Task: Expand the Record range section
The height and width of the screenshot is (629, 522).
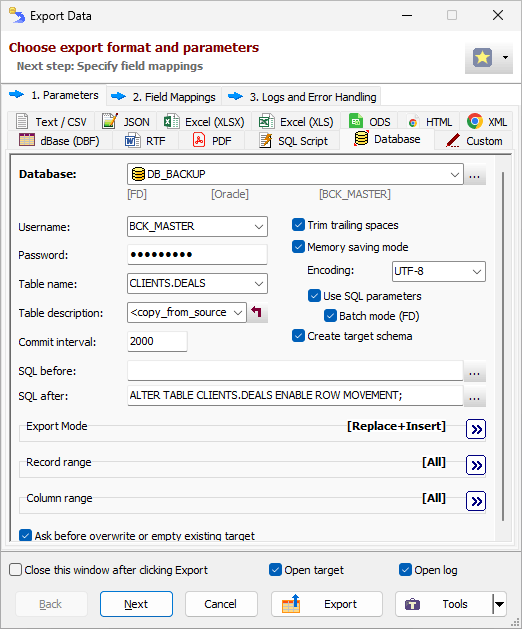Action: pos(476,465)
